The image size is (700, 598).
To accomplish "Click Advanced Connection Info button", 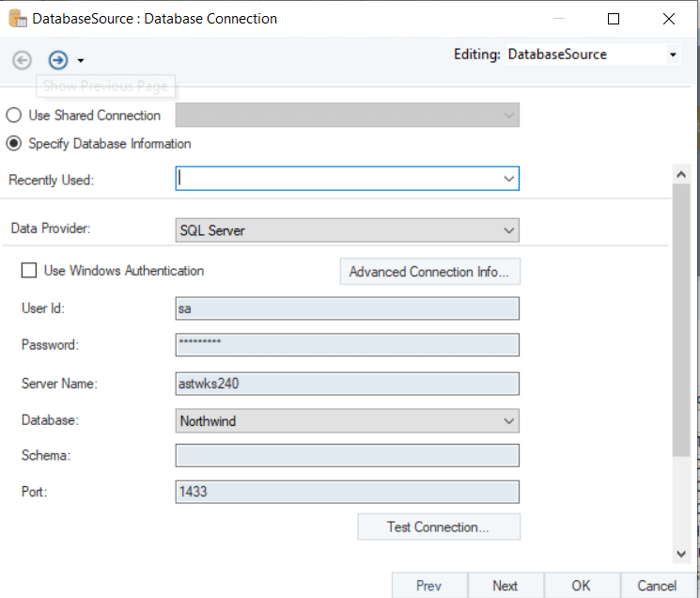I will coord(429,272).
